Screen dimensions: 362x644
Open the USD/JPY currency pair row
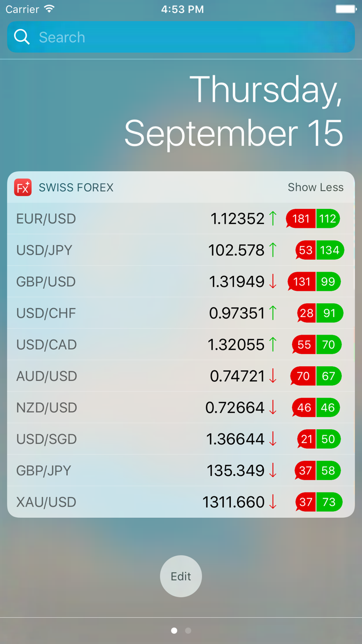pyautogui.click(x=44, y=250)
